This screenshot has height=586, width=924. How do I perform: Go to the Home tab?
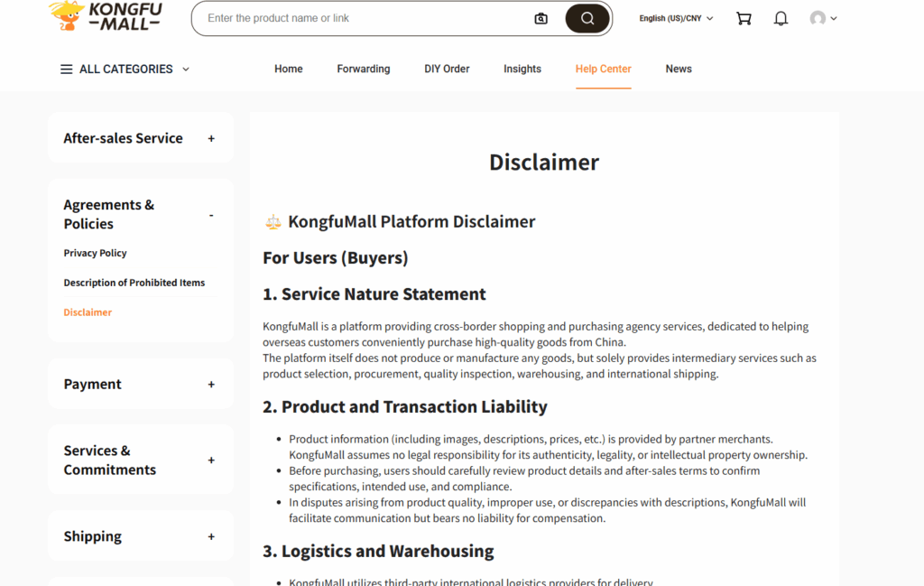tap(289, 69)
